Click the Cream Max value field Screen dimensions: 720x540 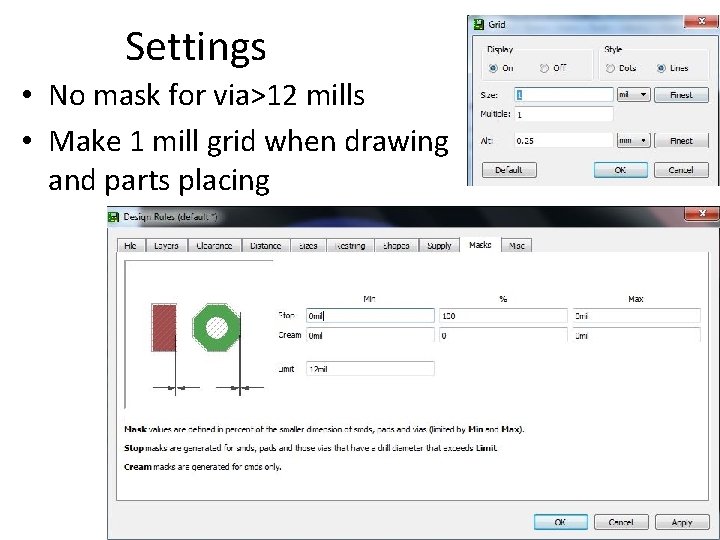click(636, 335)
